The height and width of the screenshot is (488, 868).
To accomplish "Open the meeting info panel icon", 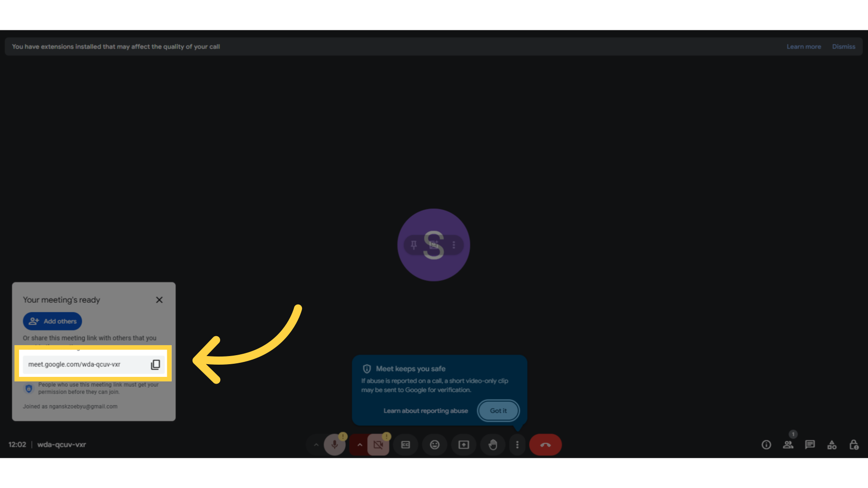I will tap(766, 445).
